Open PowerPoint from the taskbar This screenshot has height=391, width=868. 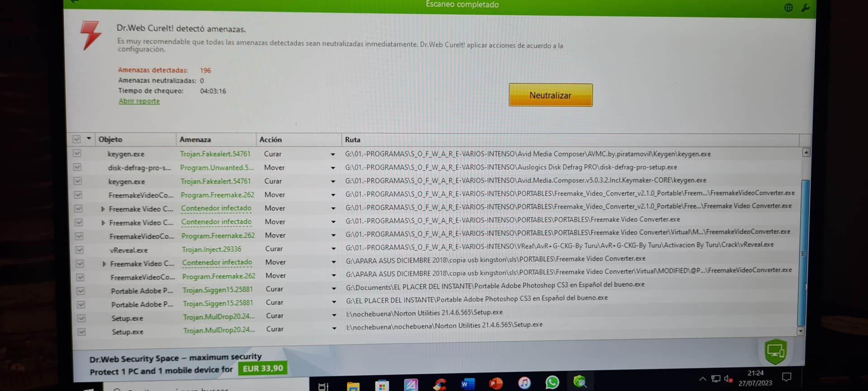tap(496, 383)
